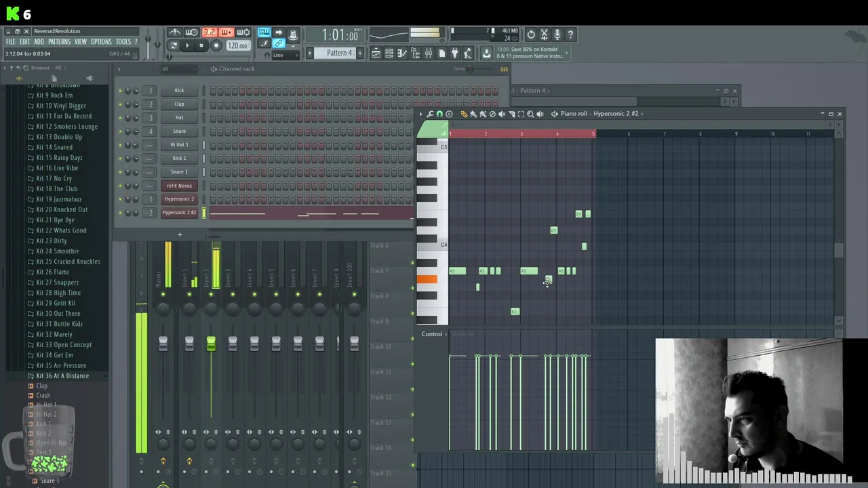Screen dimensions: 868x488
Task: Toggle the wait for input icon
Action: pyautogui.click(x=192, y=32)
